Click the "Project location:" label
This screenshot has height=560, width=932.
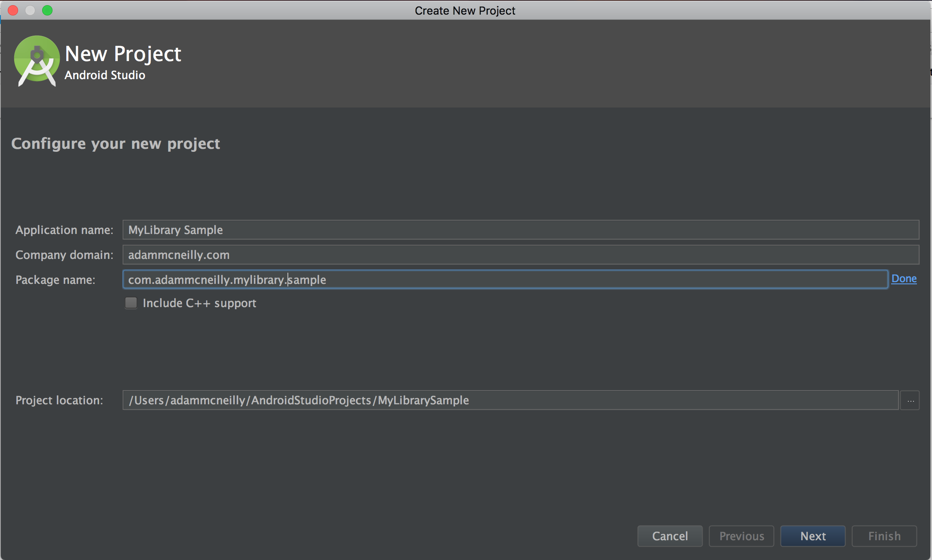[x=59, y=400]
